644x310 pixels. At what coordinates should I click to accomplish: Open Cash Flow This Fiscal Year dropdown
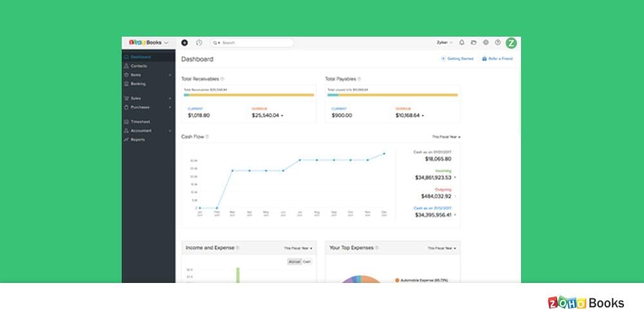(x=446, y=137)
